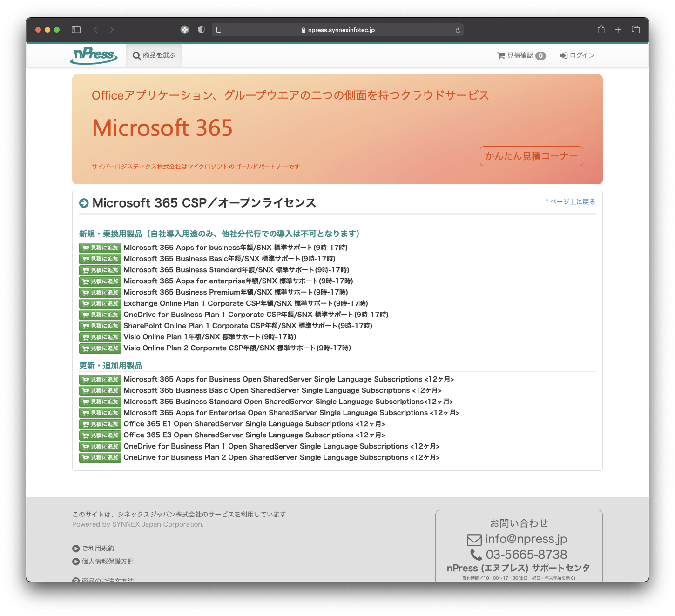This screenshot has height=616, width=675.
Task: Click ページ上に戻る link
Action: click(570, 201)
